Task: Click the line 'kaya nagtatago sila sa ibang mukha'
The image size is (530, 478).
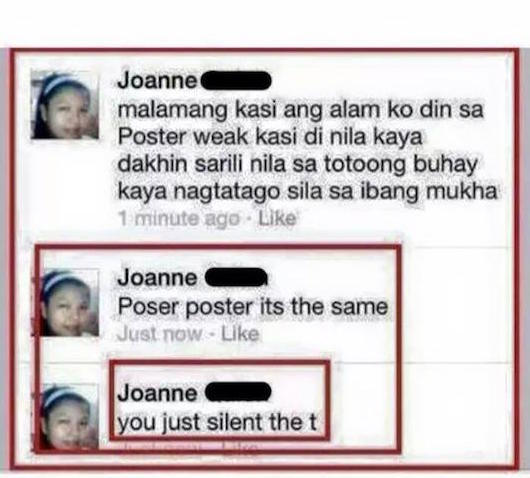Action: click(307, 192)
